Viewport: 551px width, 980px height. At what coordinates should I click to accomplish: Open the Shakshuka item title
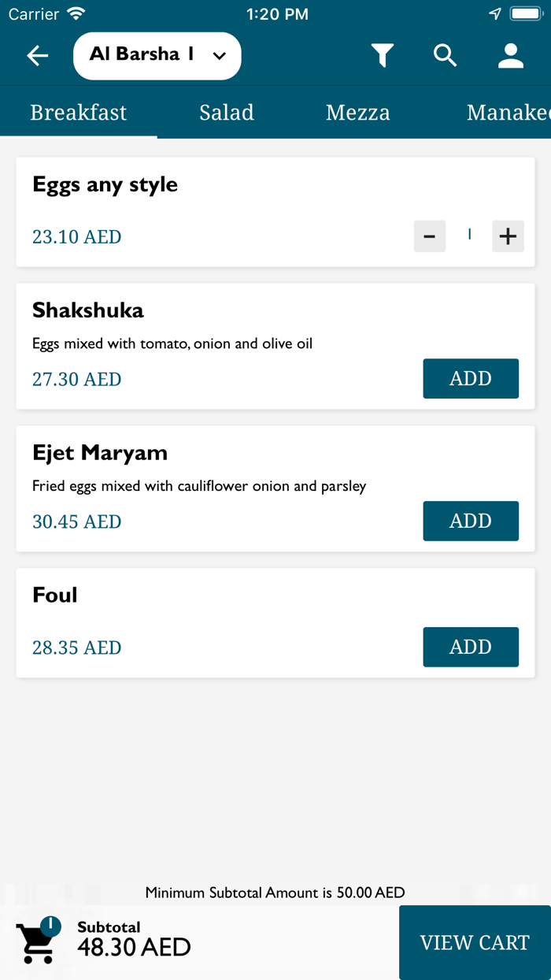pos(88,310)
